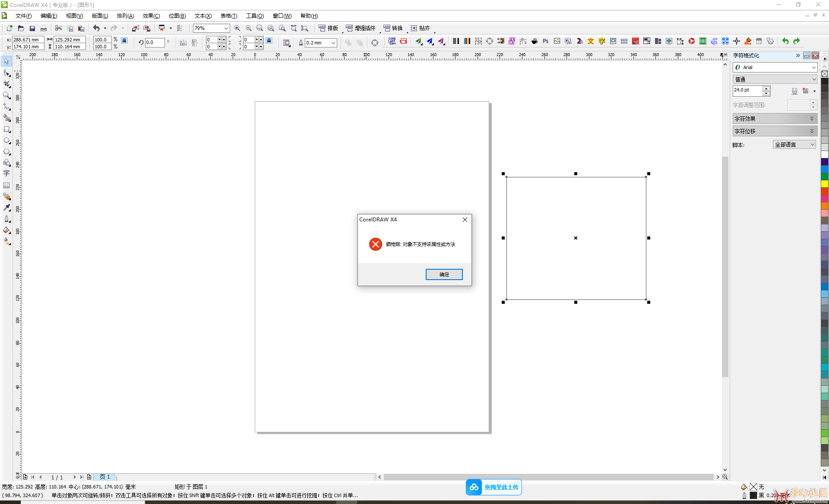This screenshot has height=504, width=829.
Task: Select the Fill bucket tool
Action: pos(6,230)
